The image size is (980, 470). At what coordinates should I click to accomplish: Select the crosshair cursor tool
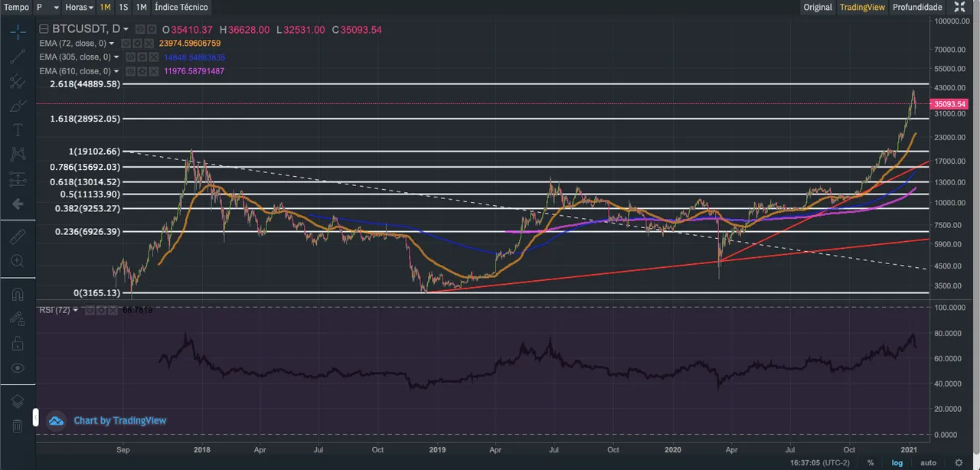click(x=18, y=32)
